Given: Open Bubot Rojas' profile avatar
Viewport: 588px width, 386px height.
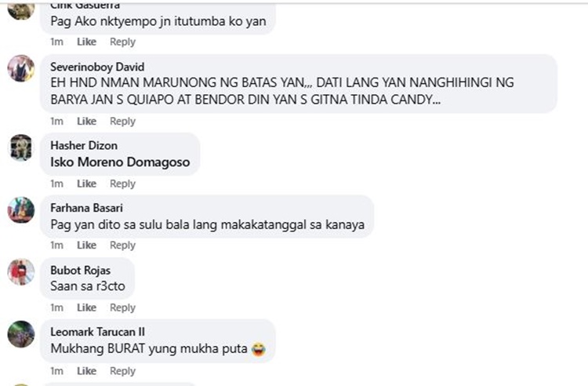Looking at the screenshot, I should [x=21, y=271].
